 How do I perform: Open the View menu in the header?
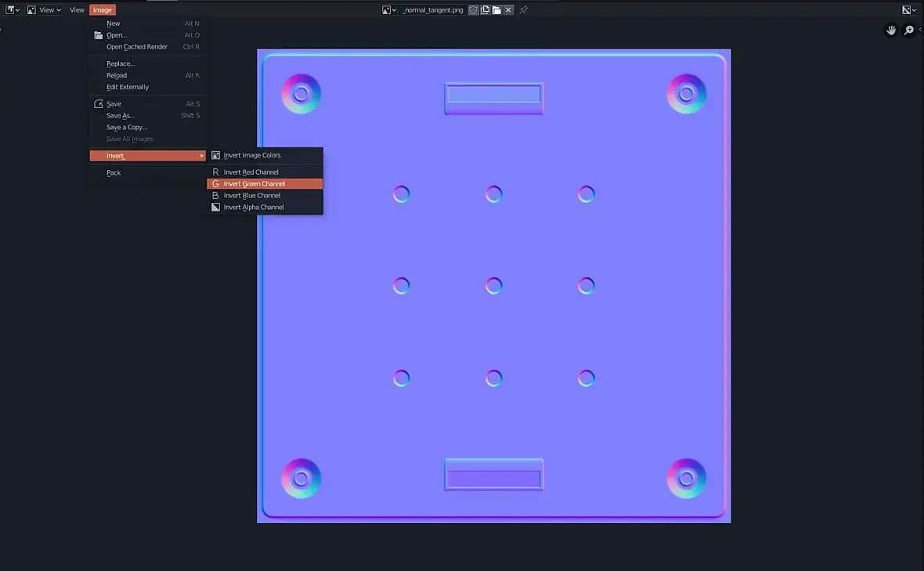tap(77, 10)
